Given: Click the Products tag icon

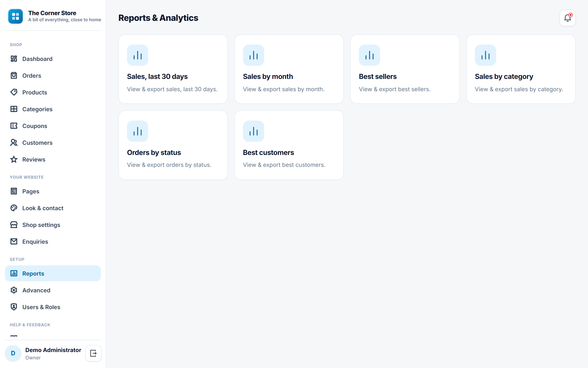Looking at the screenshot, I should tap(14, 92).
